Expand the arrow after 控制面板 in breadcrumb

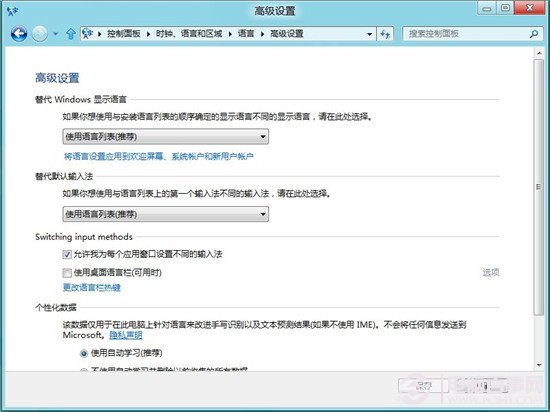[148, 34]
